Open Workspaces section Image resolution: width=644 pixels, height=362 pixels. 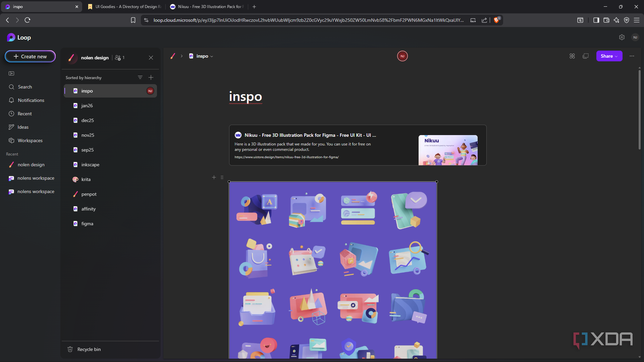point(26,140)
